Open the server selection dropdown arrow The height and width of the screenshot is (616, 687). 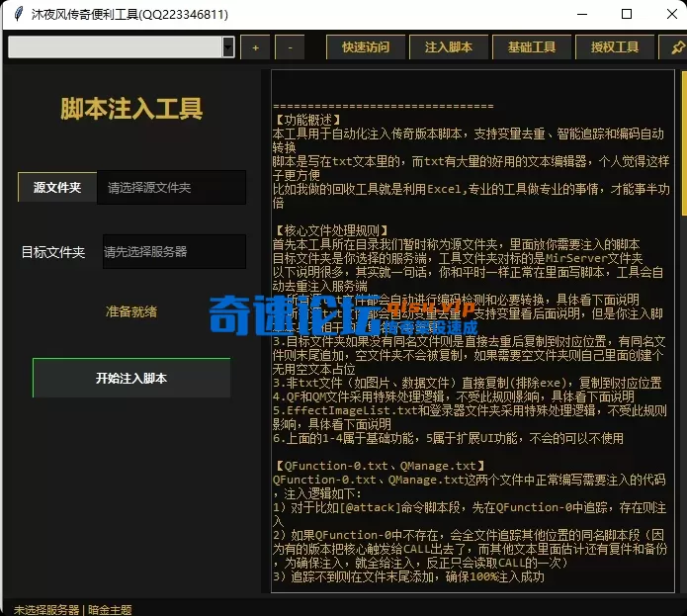[x=228, y=46]
